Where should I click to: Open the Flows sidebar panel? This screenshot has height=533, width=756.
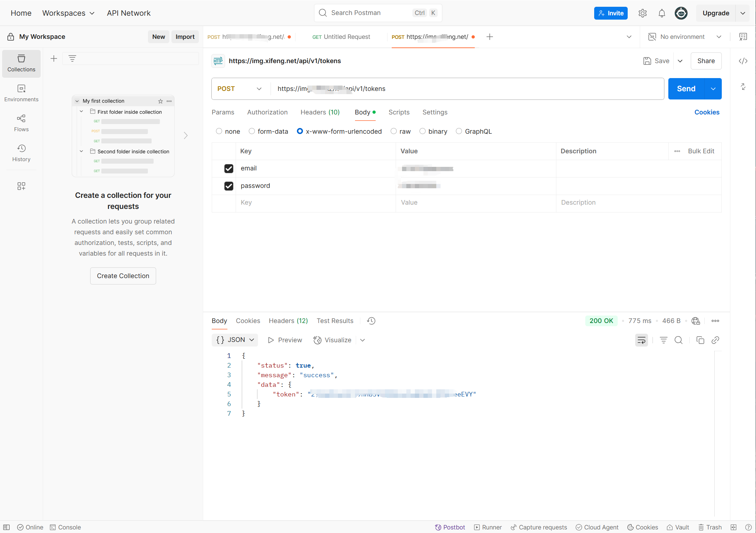coord(21,123)
